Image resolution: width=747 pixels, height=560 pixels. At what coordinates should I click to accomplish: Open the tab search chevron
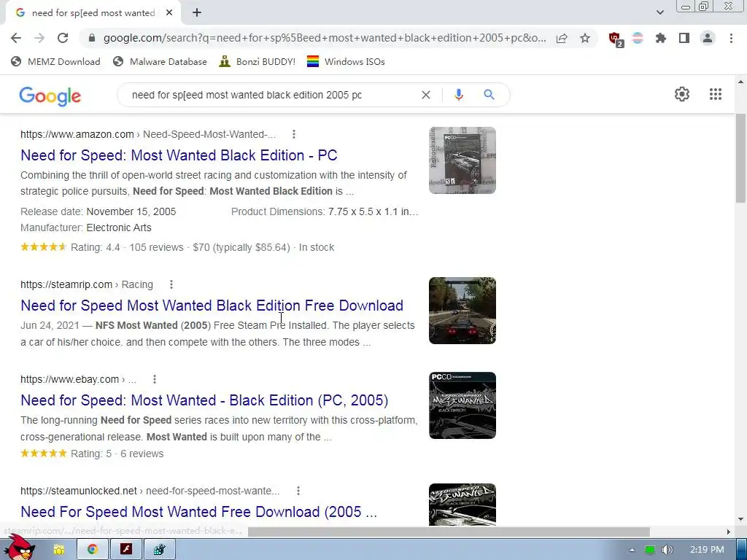coord(659,12)
